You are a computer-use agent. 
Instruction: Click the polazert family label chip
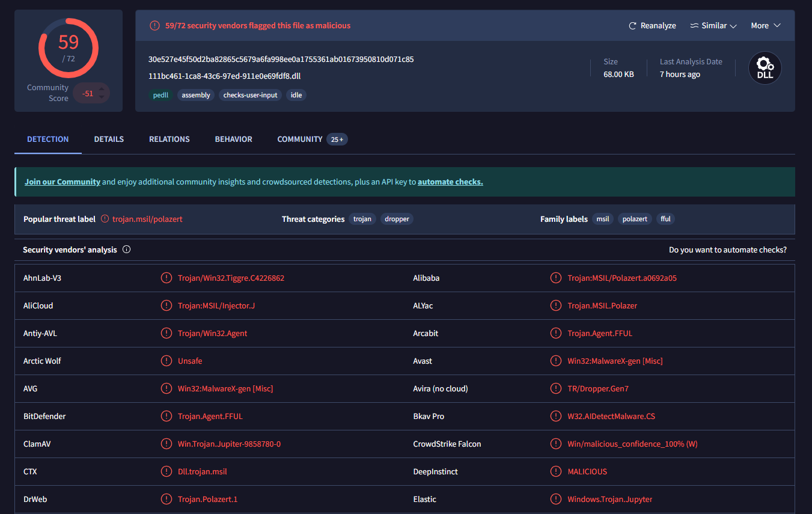tap(635, 219)
